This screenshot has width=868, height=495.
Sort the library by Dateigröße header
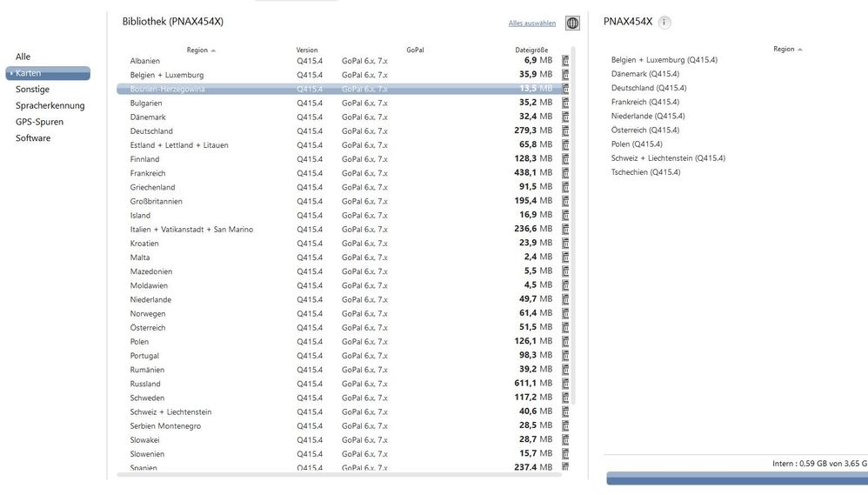[x=531, y=50]
